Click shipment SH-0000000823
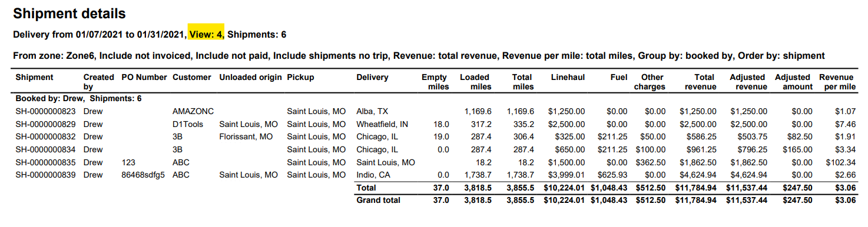Image resolution: width=868 pixels, height=227 pixels. click(x=46, y=111)
